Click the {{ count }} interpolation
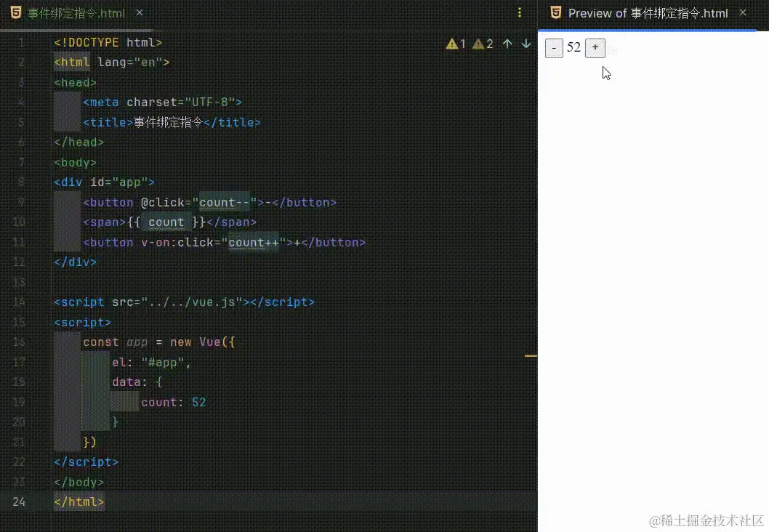Viewport: 769px width, 532px height. pos(166,222)
